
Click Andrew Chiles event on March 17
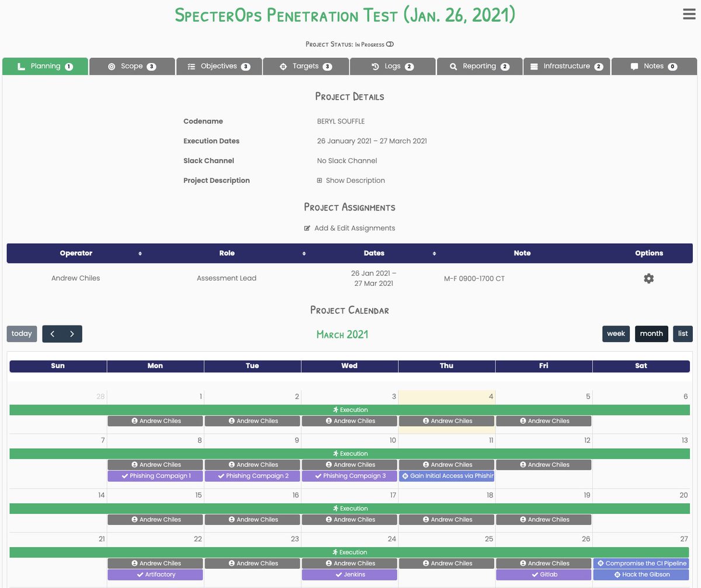point(349,520)
